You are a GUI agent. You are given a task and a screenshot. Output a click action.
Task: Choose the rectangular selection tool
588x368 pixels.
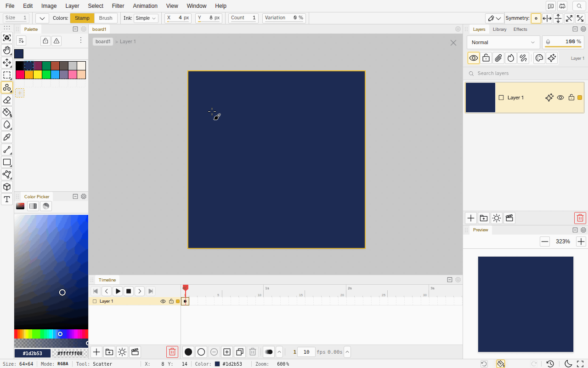(7, 75)
